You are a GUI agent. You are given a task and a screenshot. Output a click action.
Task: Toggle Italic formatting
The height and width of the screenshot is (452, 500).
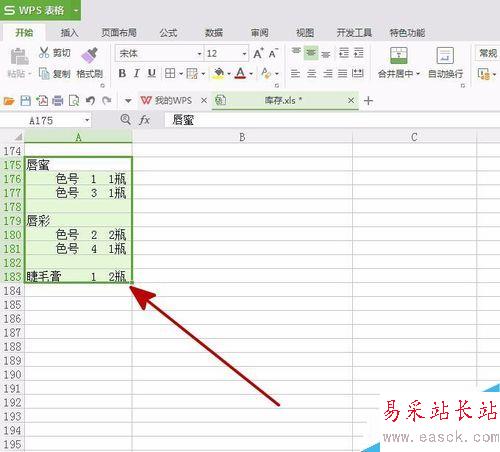pyautogui.click(x=137, y=73)
